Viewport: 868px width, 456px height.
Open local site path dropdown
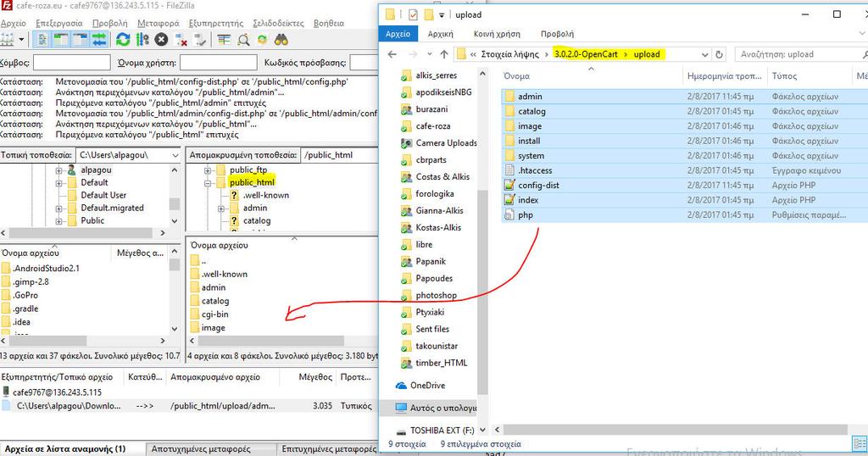pos(175,155)
